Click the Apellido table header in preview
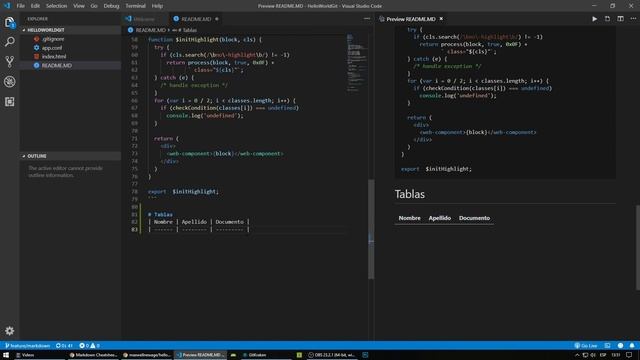Screen dimensions: 640x360 click(440, 218)
